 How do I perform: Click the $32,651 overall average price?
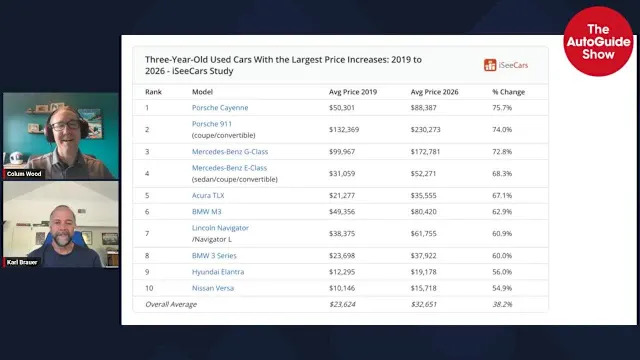tap(424, 304)
